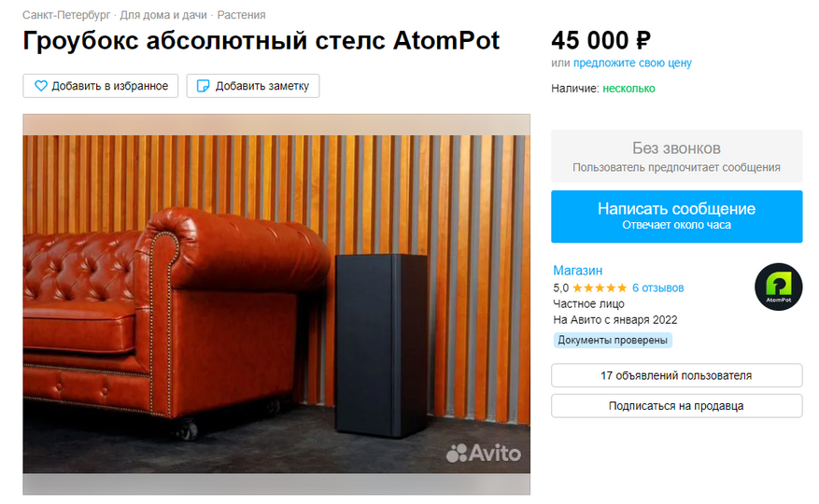Screen dimensions: 819x504
Task: Follow the предложите свою цену link
Action: click(632, 63)
